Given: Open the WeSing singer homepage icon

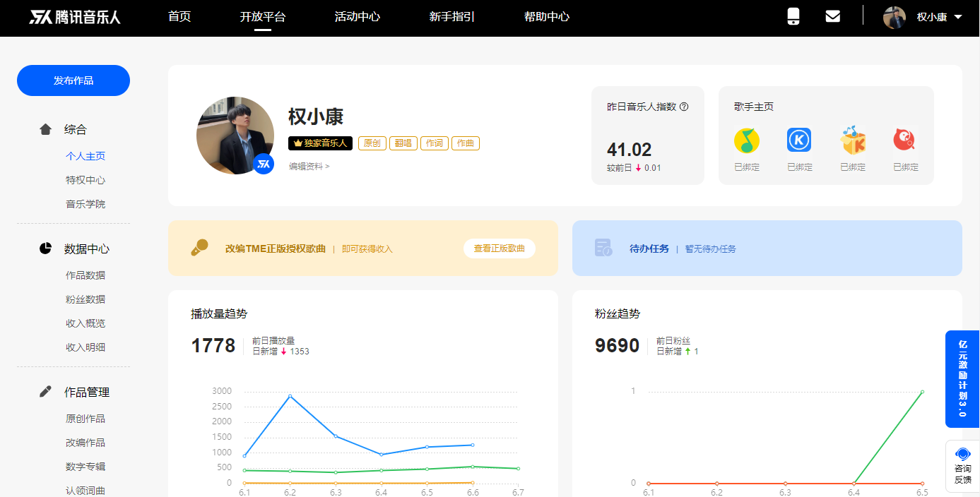Looking at the screenshot, I should pos(905,140).
